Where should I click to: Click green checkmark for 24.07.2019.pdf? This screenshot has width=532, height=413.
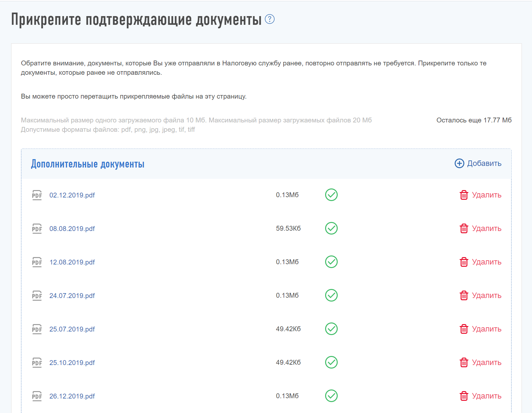[x=331, y=295]
